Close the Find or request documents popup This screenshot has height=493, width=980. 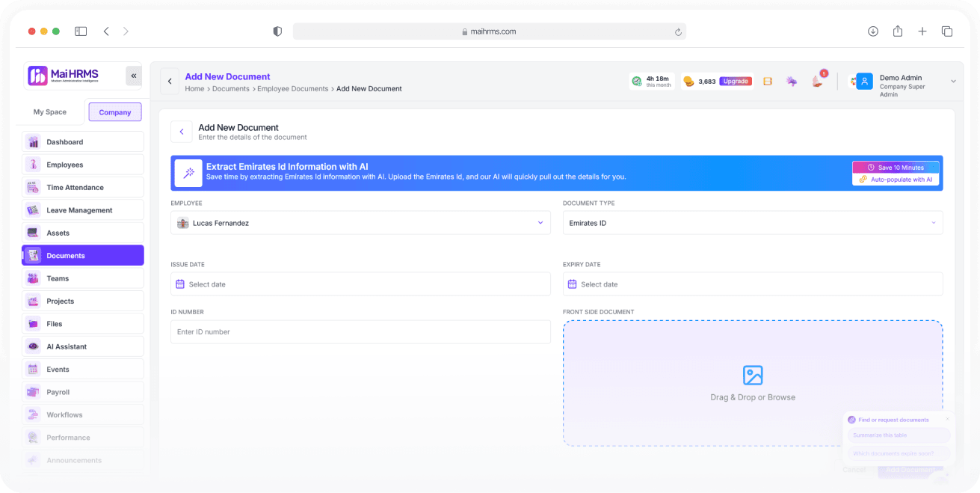pyautogui.click(x=947, y=419)
